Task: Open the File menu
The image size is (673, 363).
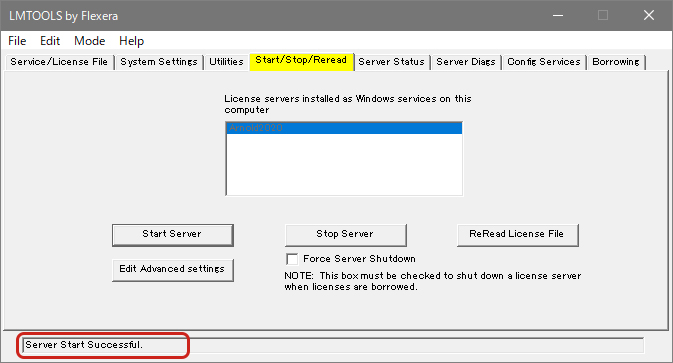Action: pos(17,41)
